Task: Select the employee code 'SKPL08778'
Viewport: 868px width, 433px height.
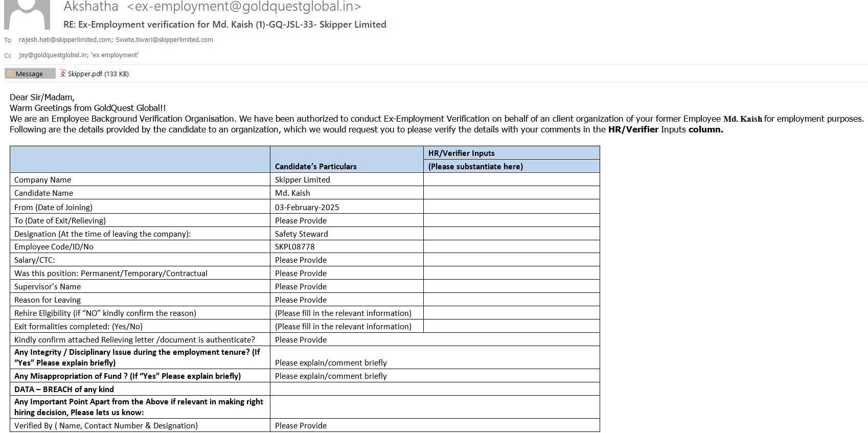Action: 295,246
